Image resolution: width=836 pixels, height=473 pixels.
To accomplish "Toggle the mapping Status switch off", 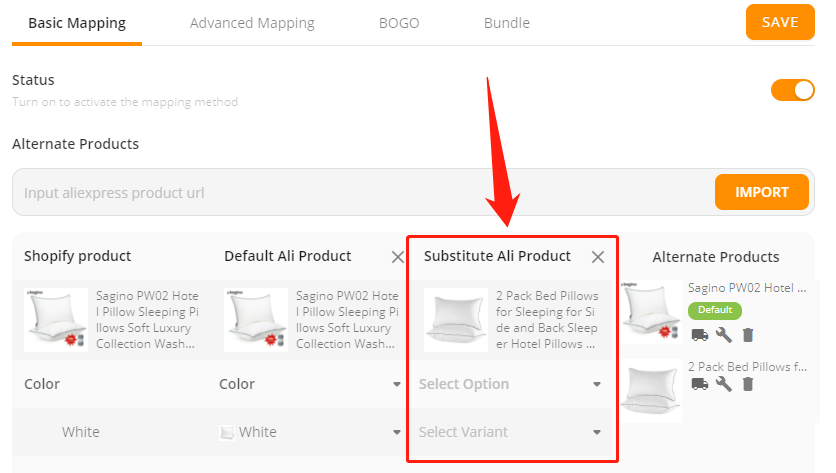I will point(792,90).
